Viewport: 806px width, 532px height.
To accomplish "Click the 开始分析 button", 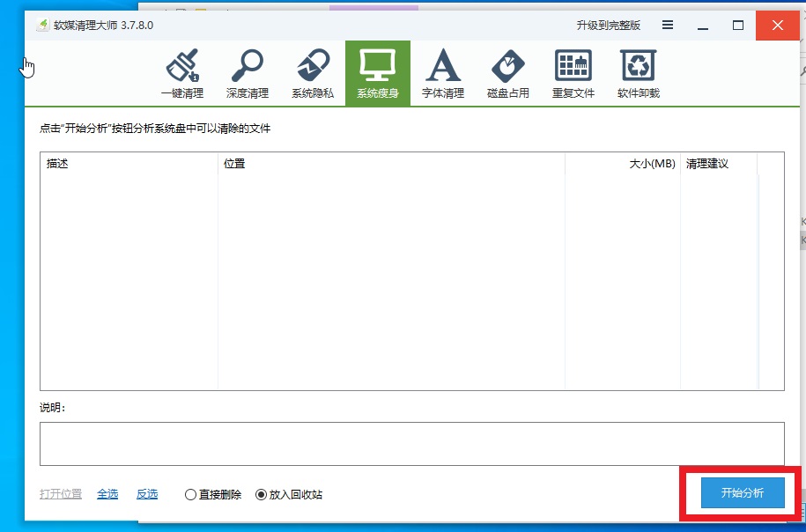I will 742,493.
